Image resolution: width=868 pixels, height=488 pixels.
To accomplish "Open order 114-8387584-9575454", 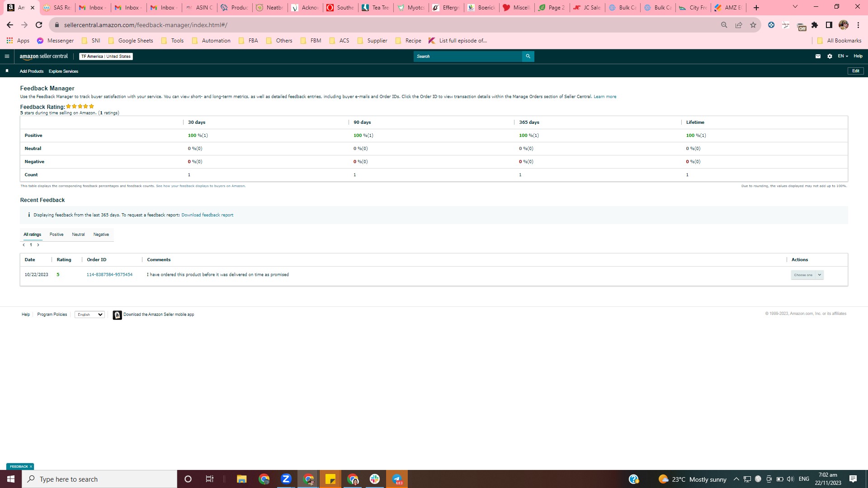I will [109, 275].
